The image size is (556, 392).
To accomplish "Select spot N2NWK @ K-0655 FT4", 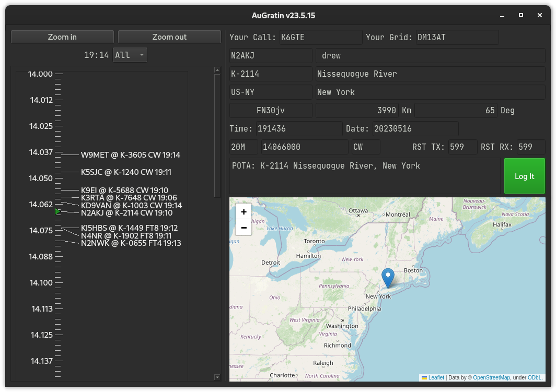I will coord(131,243).
